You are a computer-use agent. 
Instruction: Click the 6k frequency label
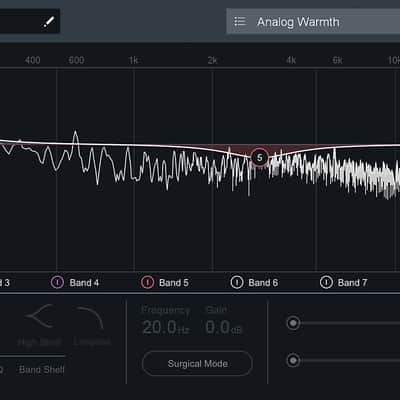click(x=337, y=60)
